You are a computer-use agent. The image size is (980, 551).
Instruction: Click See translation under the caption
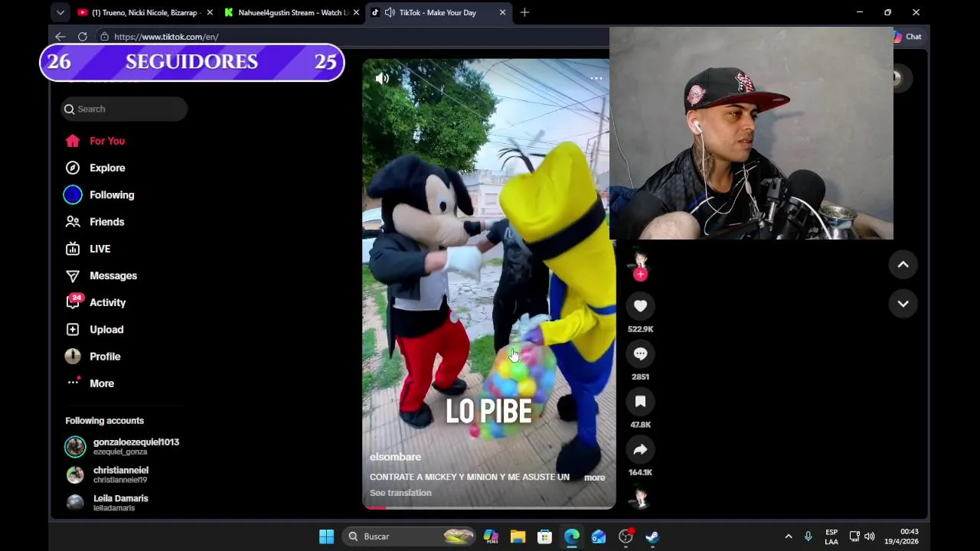(x=400, y=493)
